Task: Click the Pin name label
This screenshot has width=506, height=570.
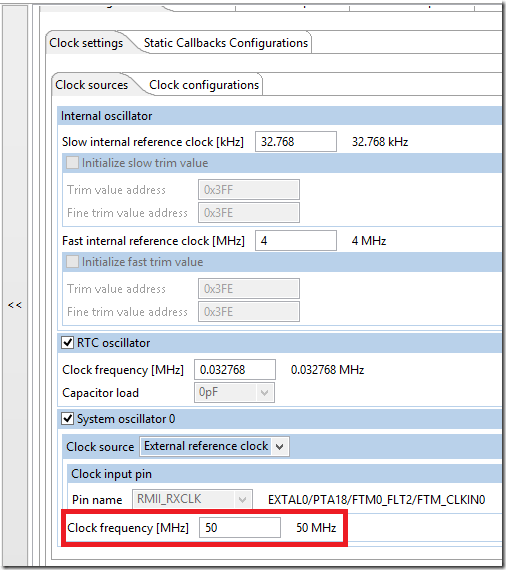Action: coord(97,500)
